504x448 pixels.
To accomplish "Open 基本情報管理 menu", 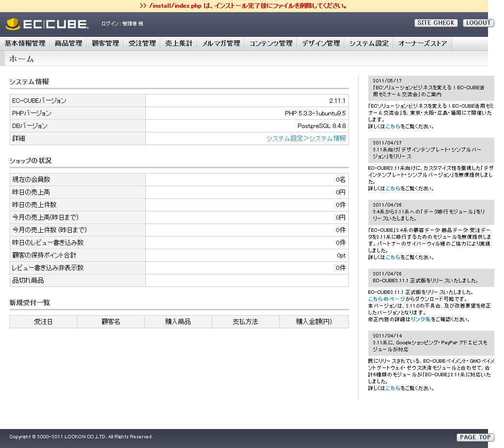I will point(25,44).
